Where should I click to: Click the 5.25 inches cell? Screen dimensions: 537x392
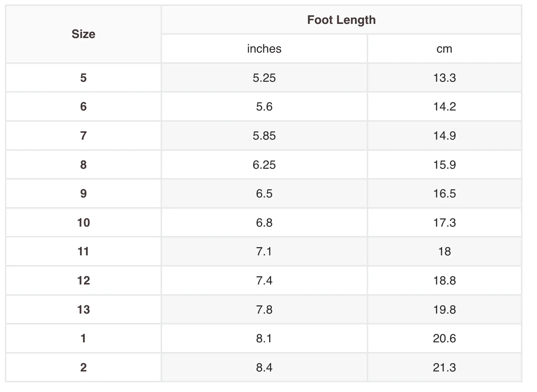(264, 78)
